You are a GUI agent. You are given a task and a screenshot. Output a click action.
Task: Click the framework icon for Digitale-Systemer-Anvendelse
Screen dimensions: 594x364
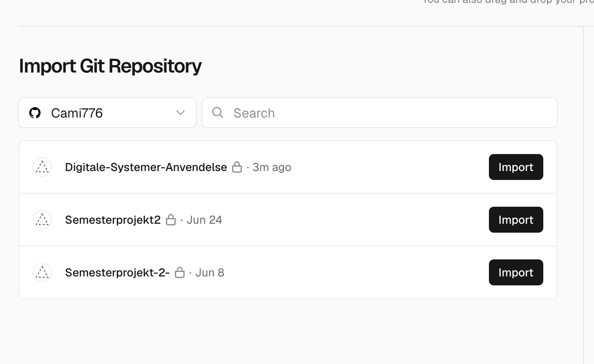coord(42,167)
